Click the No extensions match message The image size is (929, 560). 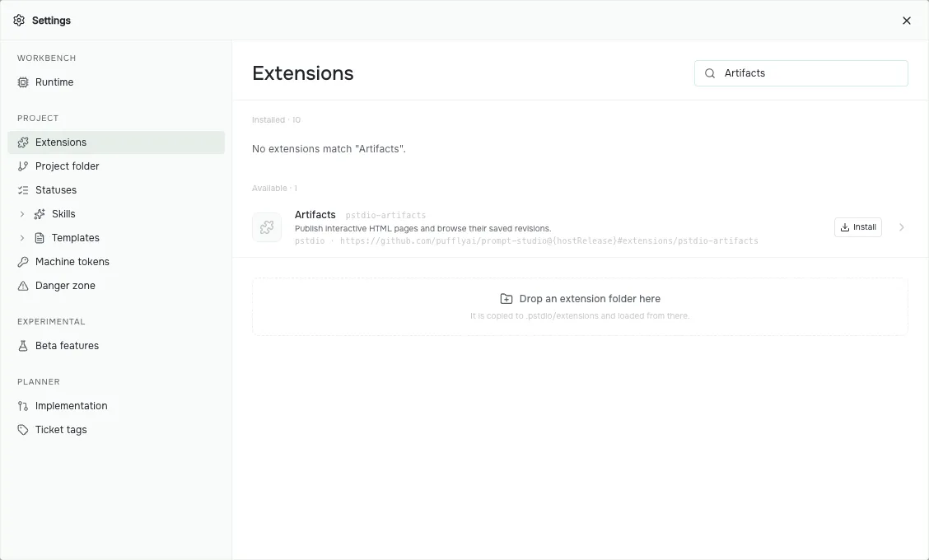pyautogui.click(x=329, y=149)
